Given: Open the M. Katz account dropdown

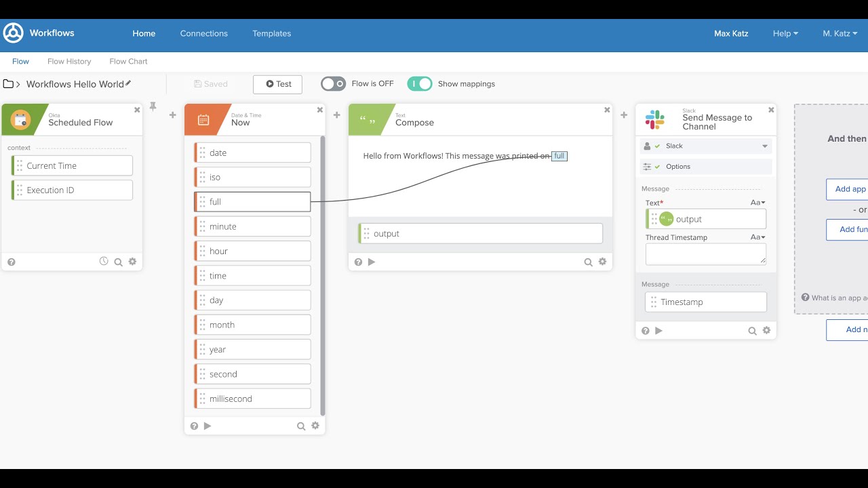Looking at the screenshot, I should [840, 33].
